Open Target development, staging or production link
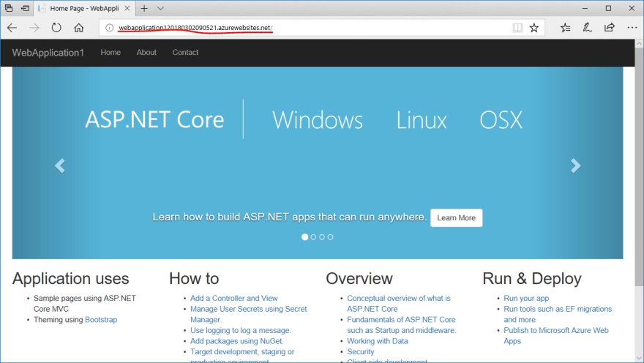This screenshot has width=644, height=363. [242, 356]
